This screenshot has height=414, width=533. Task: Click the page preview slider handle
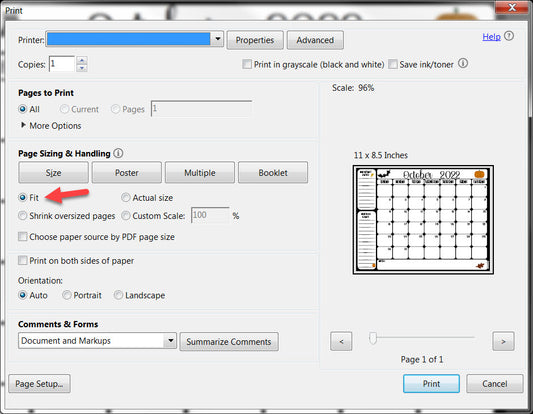point(373,338)
